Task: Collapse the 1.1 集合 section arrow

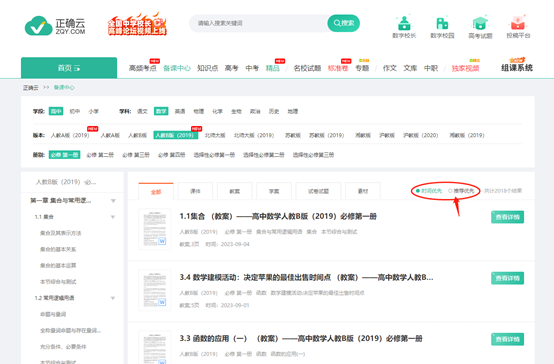Action: [113, 217]
